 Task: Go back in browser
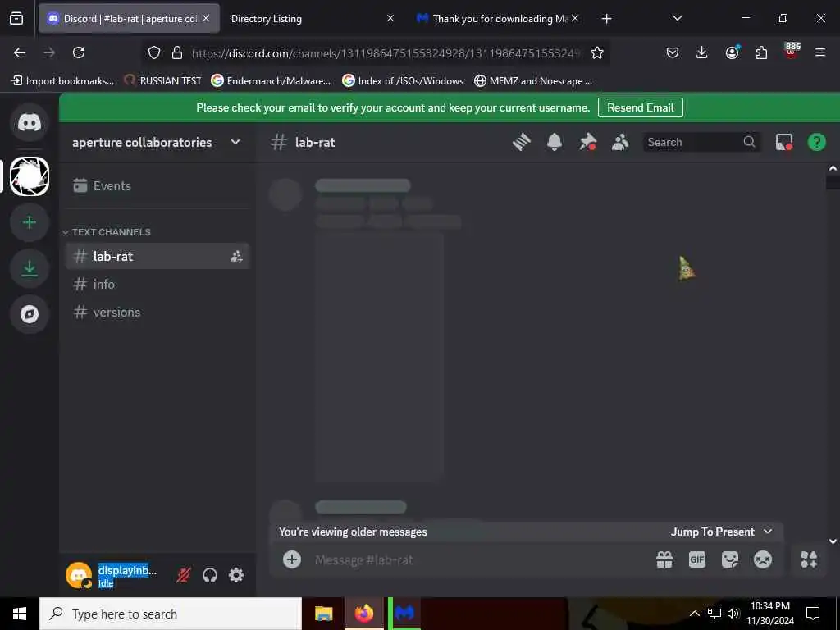coord(20,52)
